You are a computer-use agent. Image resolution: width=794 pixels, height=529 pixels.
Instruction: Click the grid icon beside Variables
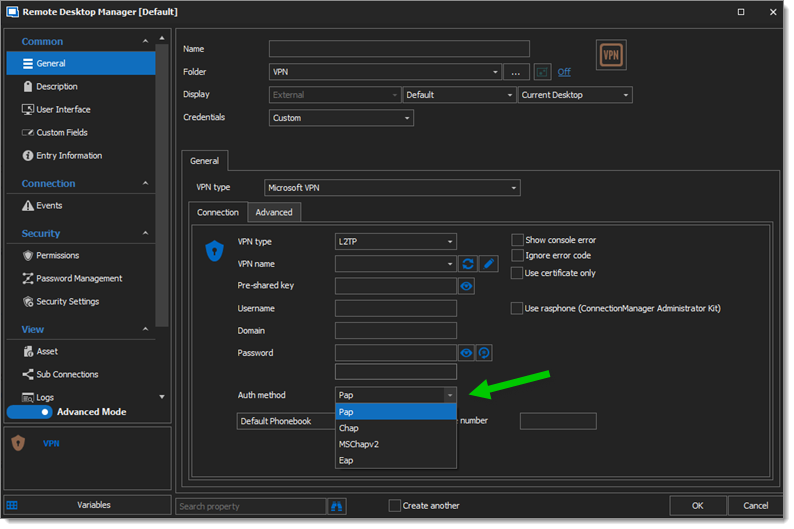pyautogui.click(x=12, y=505)
